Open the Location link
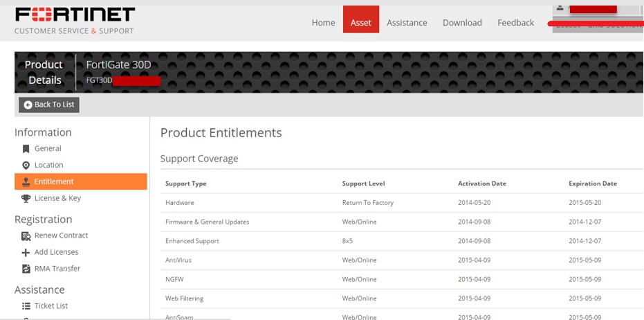Viewport: 644px width, 320px height. [49, 165]
